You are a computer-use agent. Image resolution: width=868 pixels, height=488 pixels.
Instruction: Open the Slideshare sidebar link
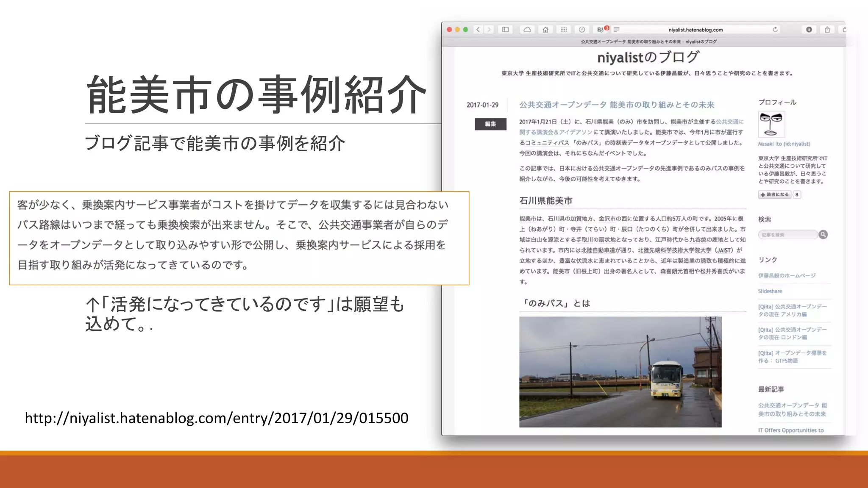tap(770, 291)
